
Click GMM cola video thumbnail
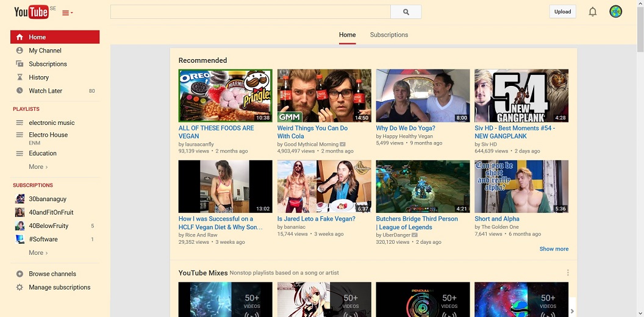click(x=324, y=96)
